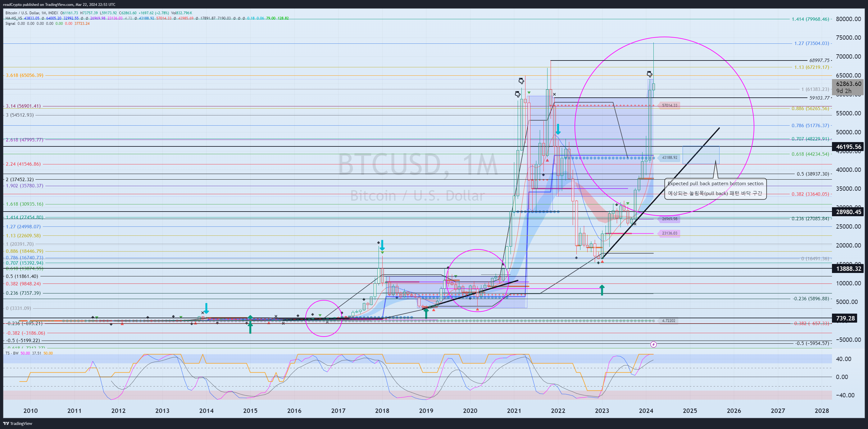Click the TradingView logo at bottom left
Screen dimensions: 868x429
(17, 423)
